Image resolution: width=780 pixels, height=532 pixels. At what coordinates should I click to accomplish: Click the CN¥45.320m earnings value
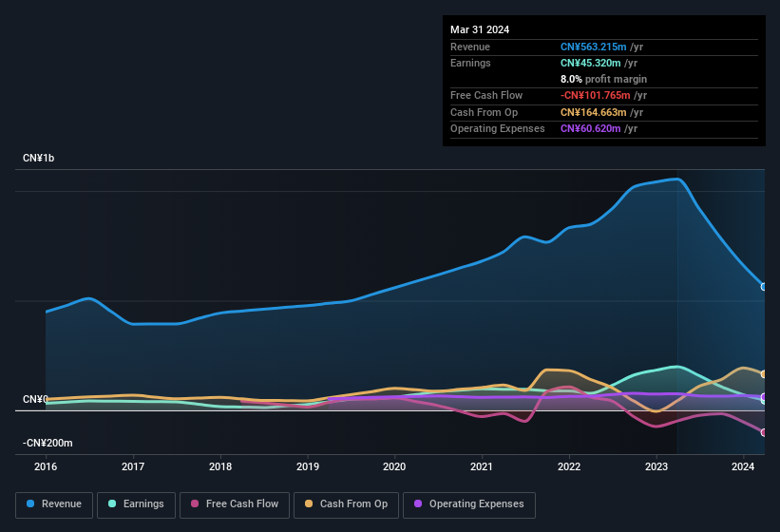point(590,63)
